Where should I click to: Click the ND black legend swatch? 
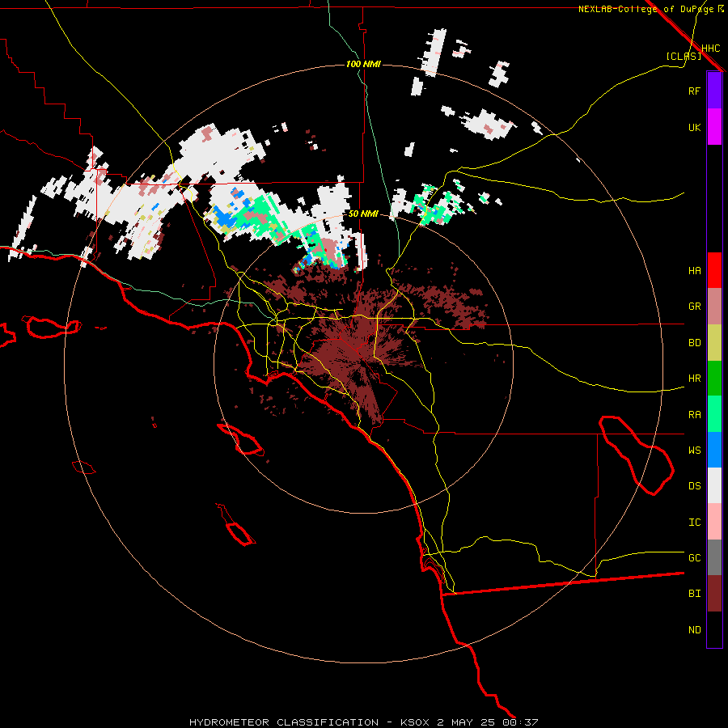point(714,629)
